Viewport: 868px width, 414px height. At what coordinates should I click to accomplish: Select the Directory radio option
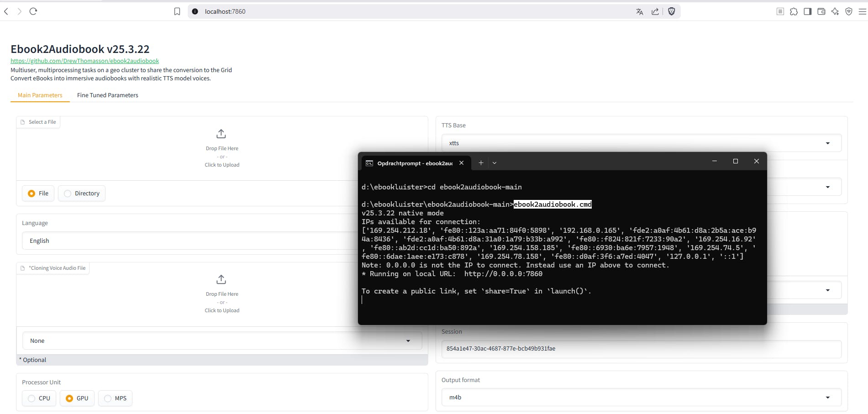[82, 194]
